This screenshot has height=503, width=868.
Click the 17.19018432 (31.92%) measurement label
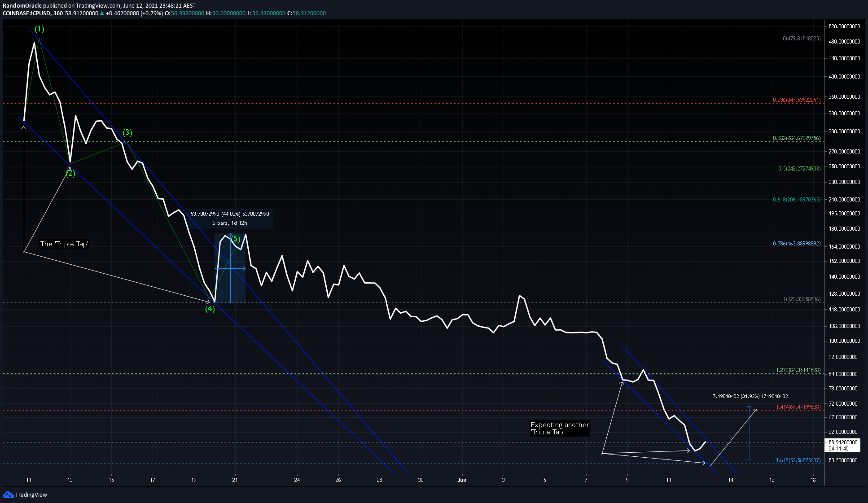tap(749, 397)
